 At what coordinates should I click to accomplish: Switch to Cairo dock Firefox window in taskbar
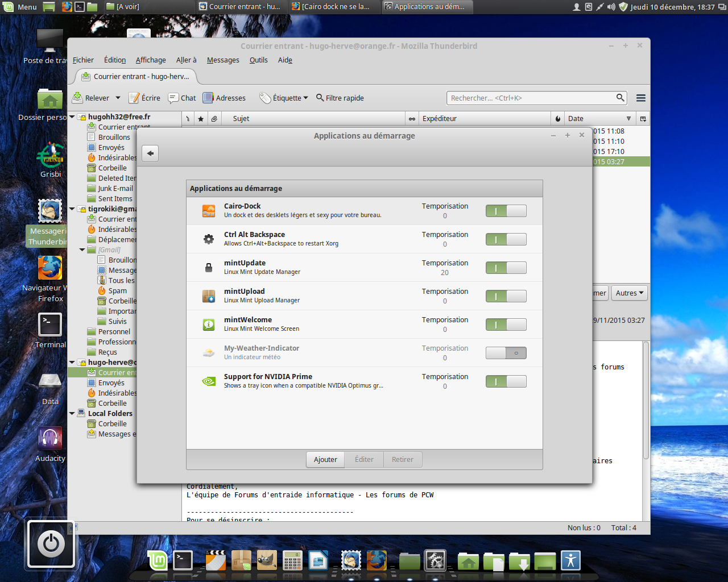coord(332,7)
